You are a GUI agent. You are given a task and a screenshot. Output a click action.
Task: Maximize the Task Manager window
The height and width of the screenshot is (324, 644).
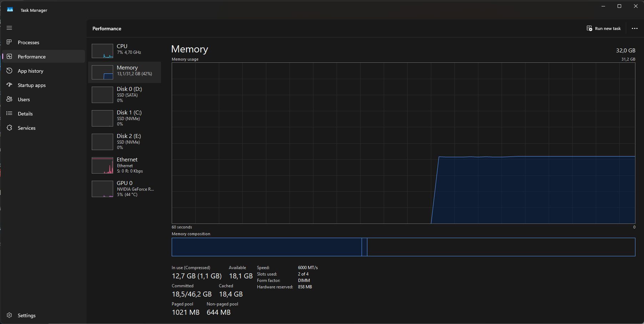[x=619, y=6]
